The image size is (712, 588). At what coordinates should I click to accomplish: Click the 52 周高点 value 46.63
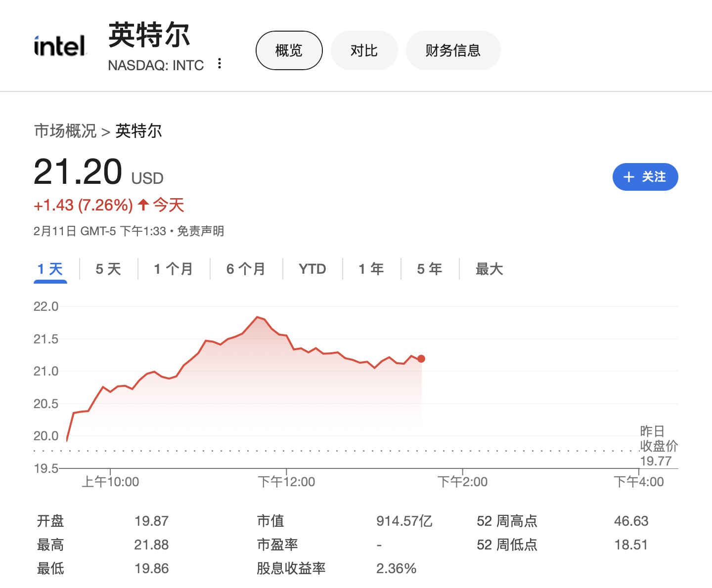coord(631,521)
